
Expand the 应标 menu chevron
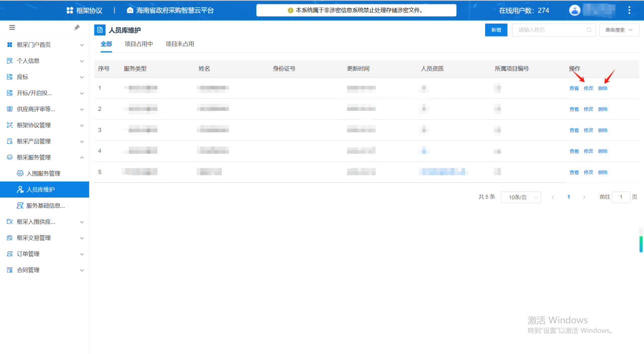(x=82, y=77)
